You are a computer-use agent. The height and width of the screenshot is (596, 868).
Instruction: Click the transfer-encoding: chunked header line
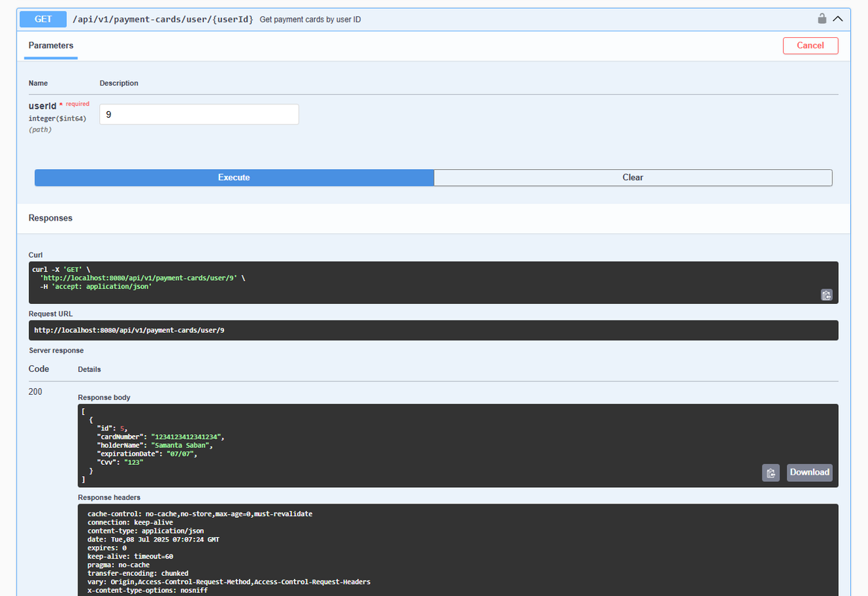click(x=138, y=574)
